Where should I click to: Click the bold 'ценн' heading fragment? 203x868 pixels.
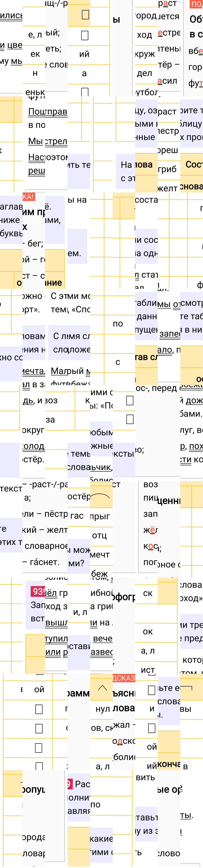[169, 501]
